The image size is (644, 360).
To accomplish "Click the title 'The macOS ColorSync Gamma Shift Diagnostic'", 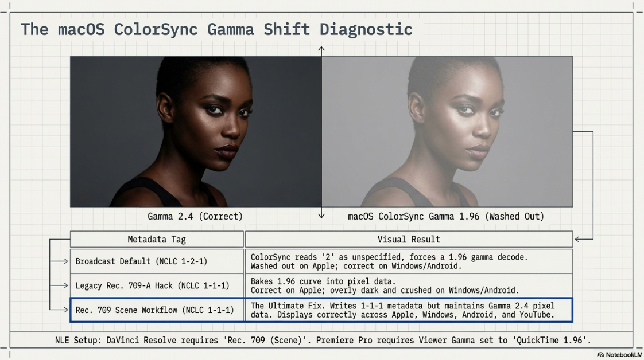I will coord(216,29).
